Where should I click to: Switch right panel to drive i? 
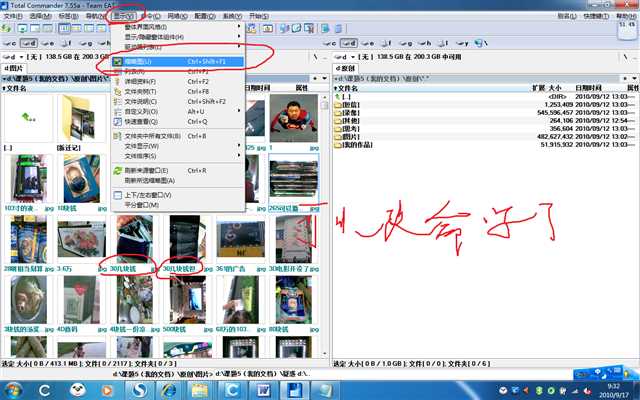click(443, 43)
